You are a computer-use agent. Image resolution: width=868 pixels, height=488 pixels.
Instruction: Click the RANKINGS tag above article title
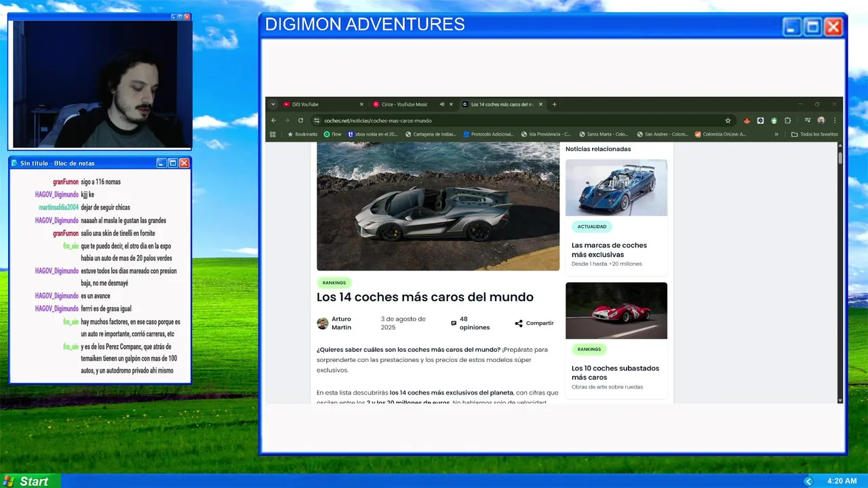coord(334,283)
